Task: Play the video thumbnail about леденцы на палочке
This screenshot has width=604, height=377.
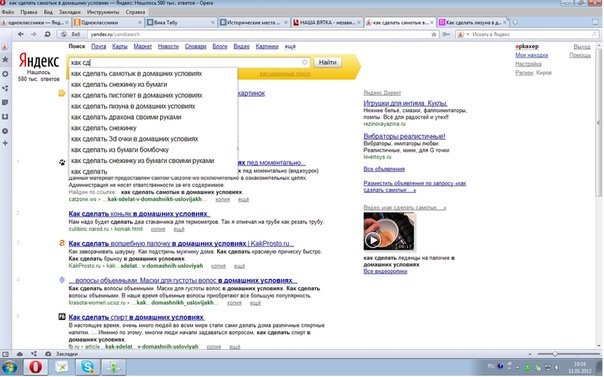Action: point(389,231)
